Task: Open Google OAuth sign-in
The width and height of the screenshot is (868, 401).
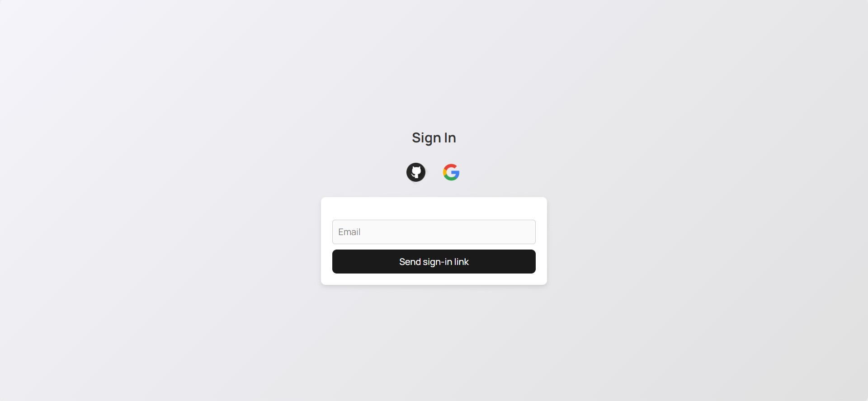Action: [451, 172]
